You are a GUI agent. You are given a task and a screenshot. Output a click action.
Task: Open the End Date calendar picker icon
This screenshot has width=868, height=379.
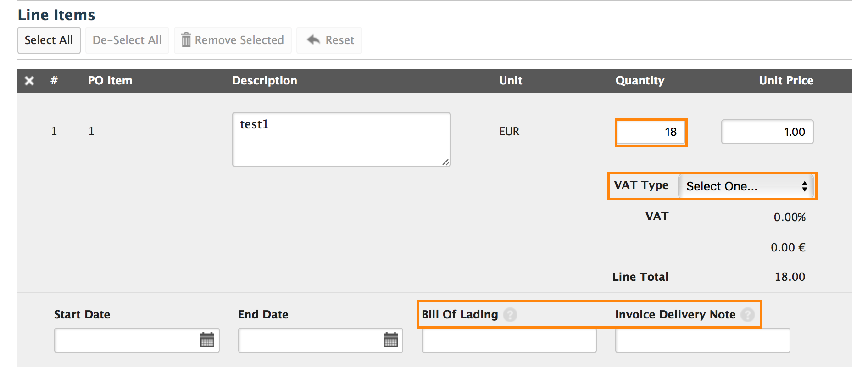tap(391, 340)
